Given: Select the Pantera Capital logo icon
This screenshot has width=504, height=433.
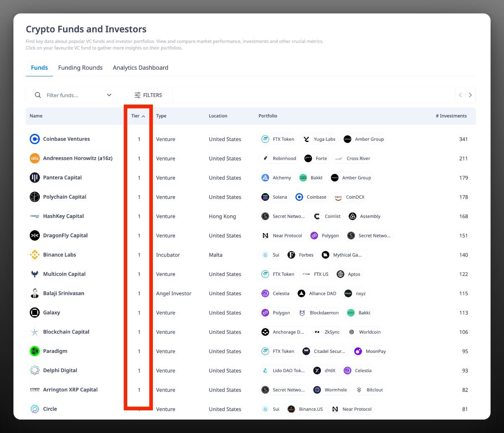Looking at the screenshot, I should click(x=34, y=178).
